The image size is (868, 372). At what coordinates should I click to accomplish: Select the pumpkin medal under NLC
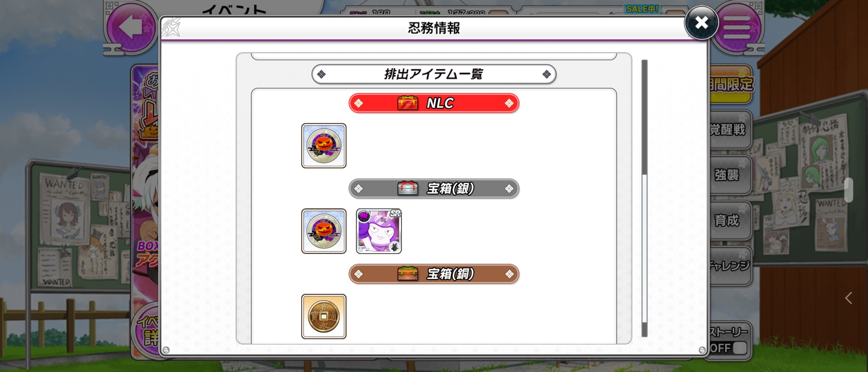(324, 146)
